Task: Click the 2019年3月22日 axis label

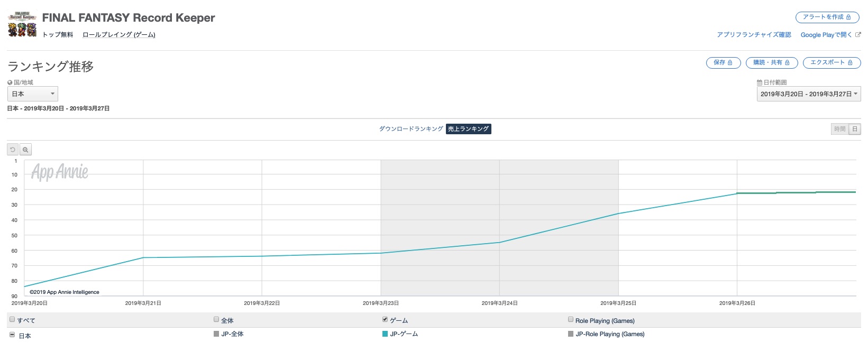Action: pyautogui.click(x=262, y=303)
